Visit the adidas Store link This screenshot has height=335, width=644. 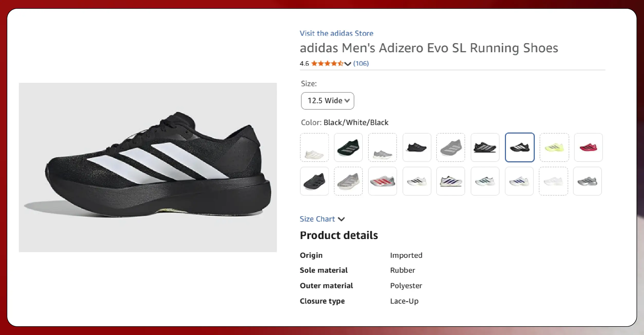[336, 33]
